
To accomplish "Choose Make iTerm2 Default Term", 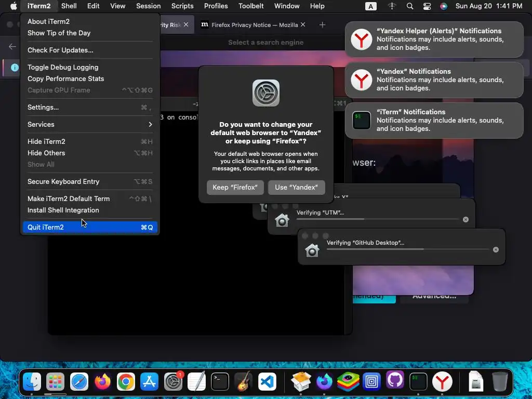I will coord(90,199).
